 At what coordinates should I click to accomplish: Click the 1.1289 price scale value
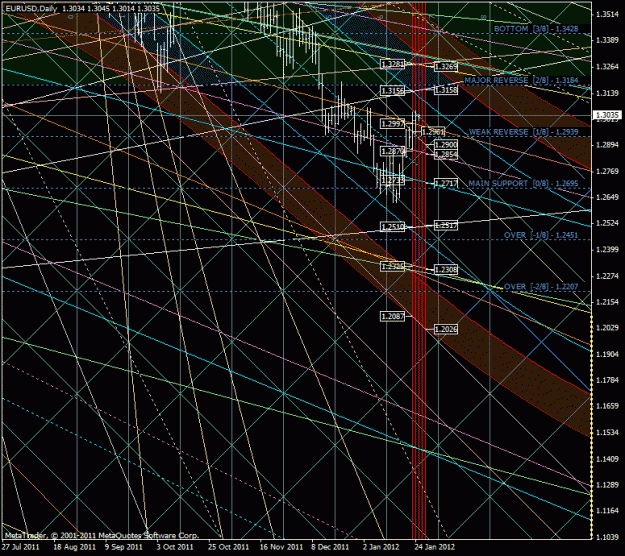pyautogui.click(x=607, y=485)
